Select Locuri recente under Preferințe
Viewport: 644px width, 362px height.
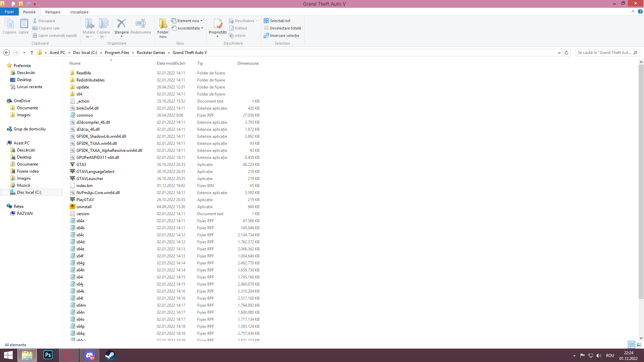click(x=30, y=87)
